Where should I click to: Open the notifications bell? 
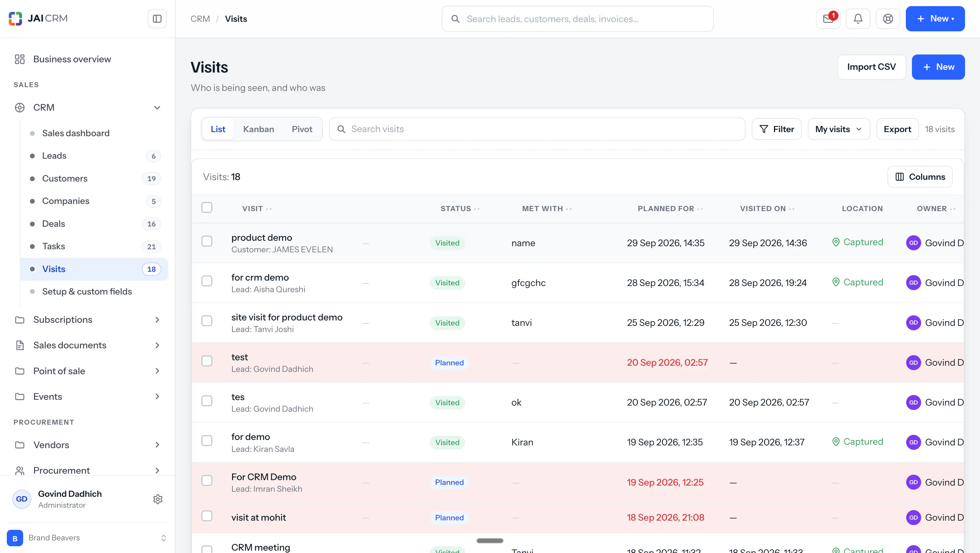click(x=858, y=19)
